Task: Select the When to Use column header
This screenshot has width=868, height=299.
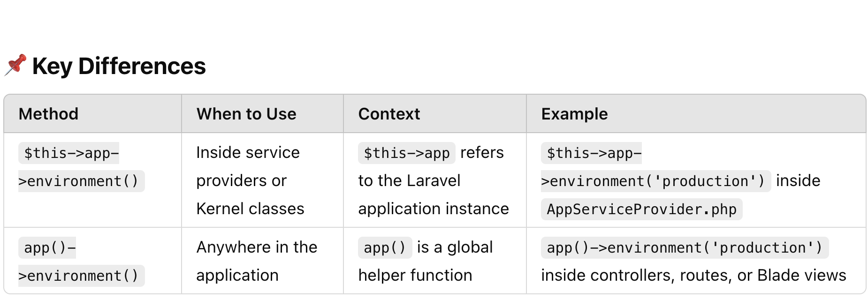Action: [x=246, y=114]
